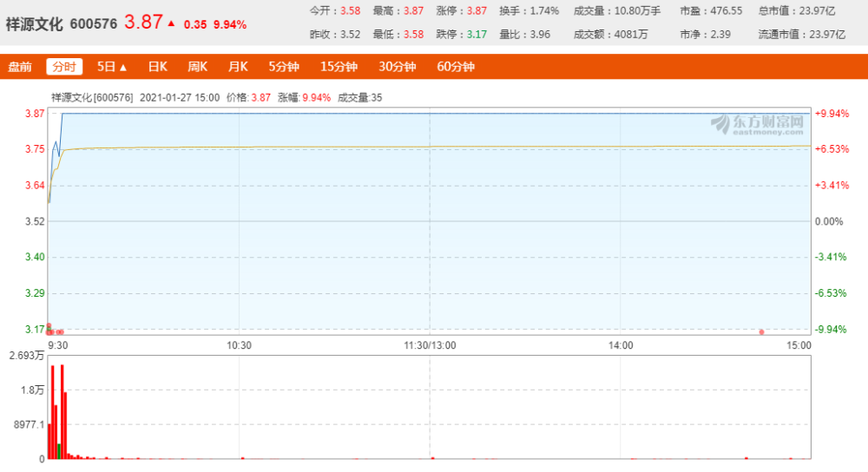Expand the arrow beside 5日
Image resolution: width=868 pixels, height=472 pixels.
point(123,68)
